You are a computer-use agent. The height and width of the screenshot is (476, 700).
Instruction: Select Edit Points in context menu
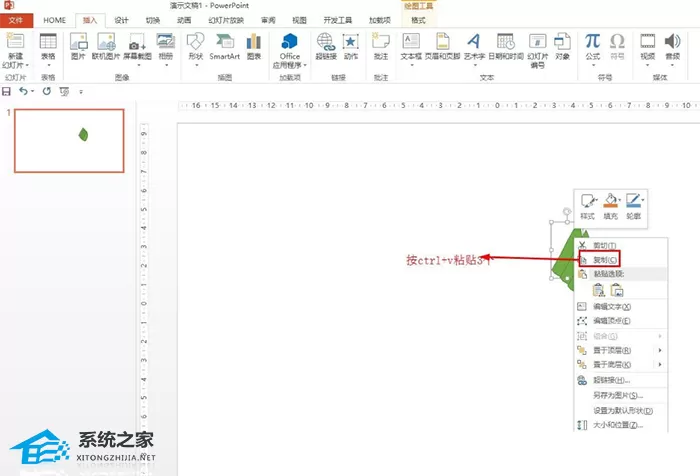[612, 321]
